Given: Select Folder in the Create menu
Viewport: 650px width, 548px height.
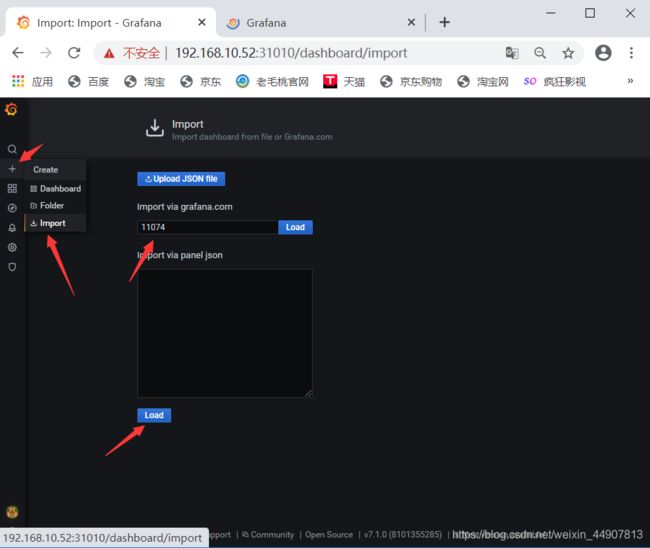Looking at the screenshot, I should coord(56,206).
